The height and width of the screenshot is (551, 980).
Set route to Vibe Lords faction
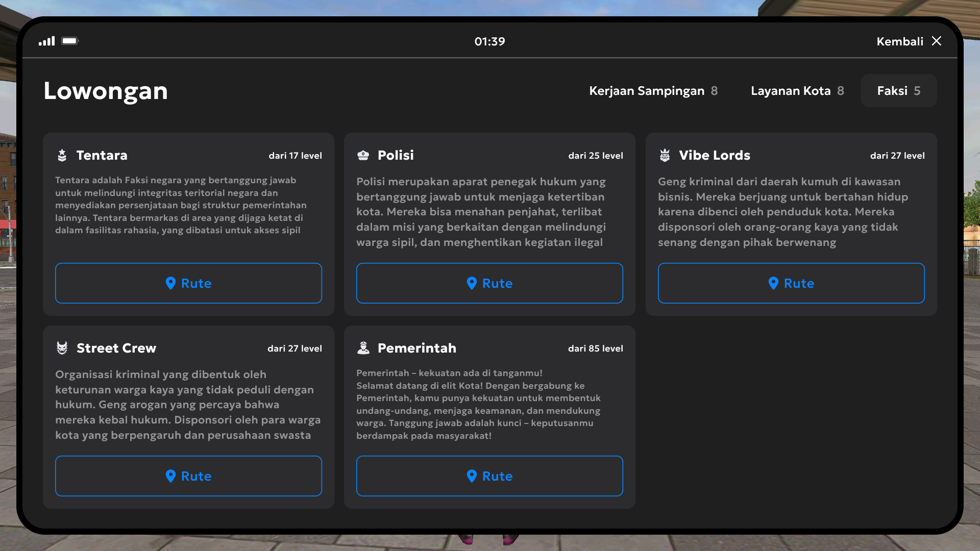coord(791,283)
